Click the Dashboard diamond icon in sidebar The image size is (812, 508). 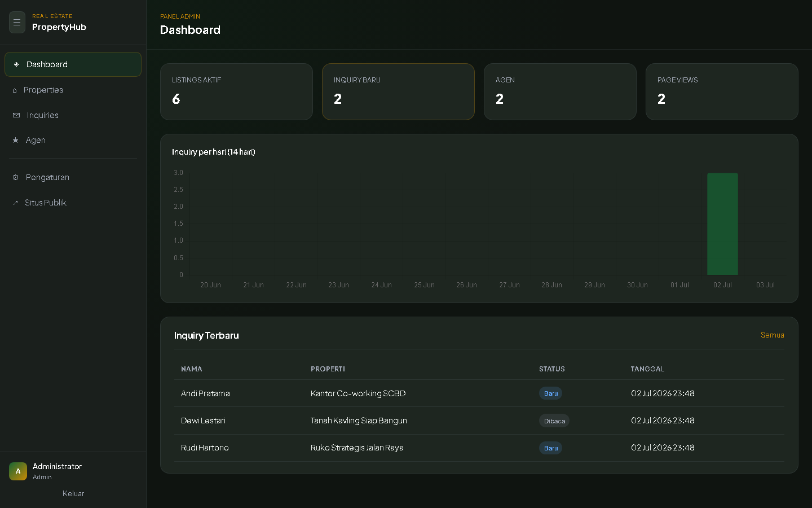pyautogui.click(x=16, y=64)
